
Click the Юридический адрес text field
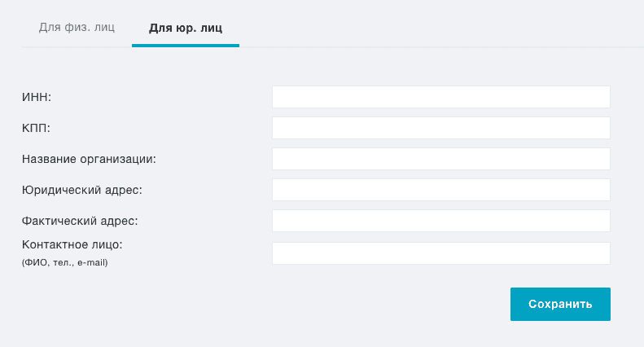tap(441, 190)
